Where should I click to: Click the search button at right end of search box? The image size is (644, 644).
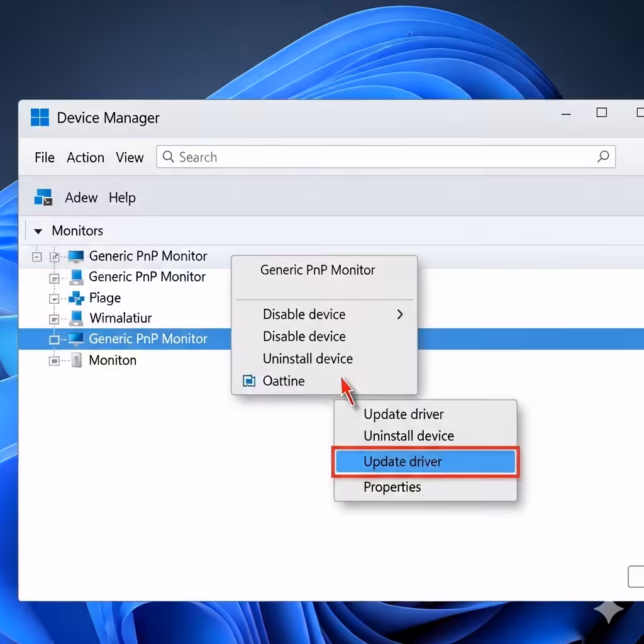(603, 157)
